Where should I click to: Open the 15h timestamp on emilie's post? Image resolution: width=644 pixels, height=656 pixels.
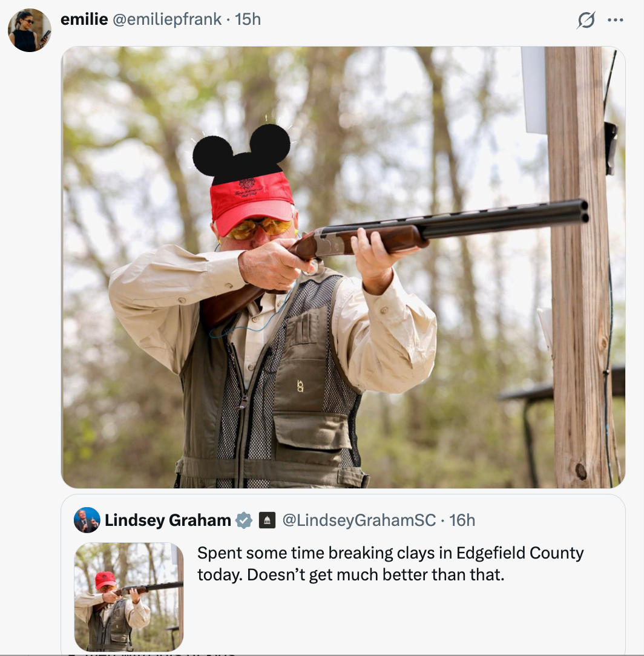(248, 19)
